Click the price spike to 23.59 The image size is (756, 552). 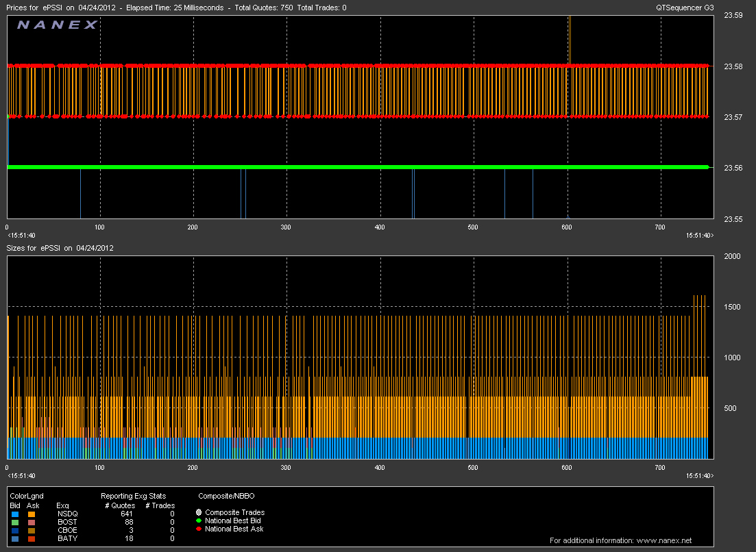tap(569, 34)
